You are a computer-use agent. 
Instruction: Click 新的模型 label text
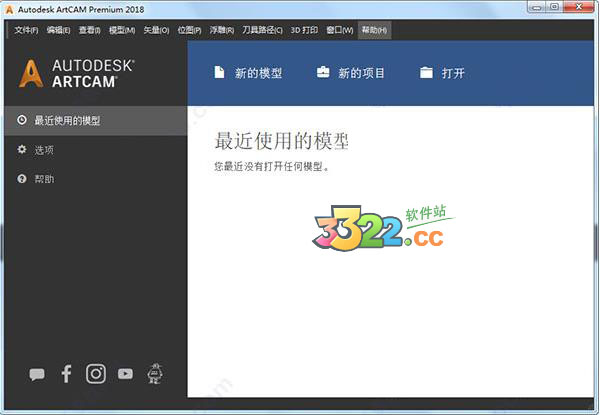tap(258, 73)
